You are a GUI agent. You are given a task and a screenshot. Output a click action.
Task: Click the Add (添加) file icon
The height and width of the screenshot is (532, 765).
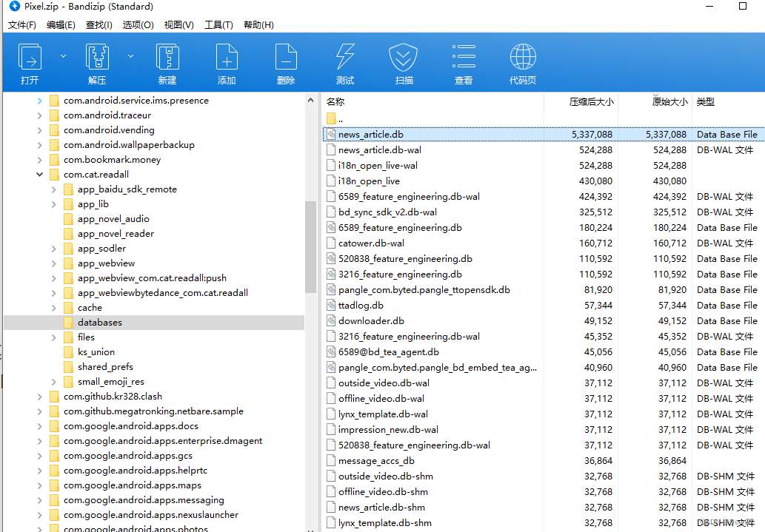tap(227, 58)
